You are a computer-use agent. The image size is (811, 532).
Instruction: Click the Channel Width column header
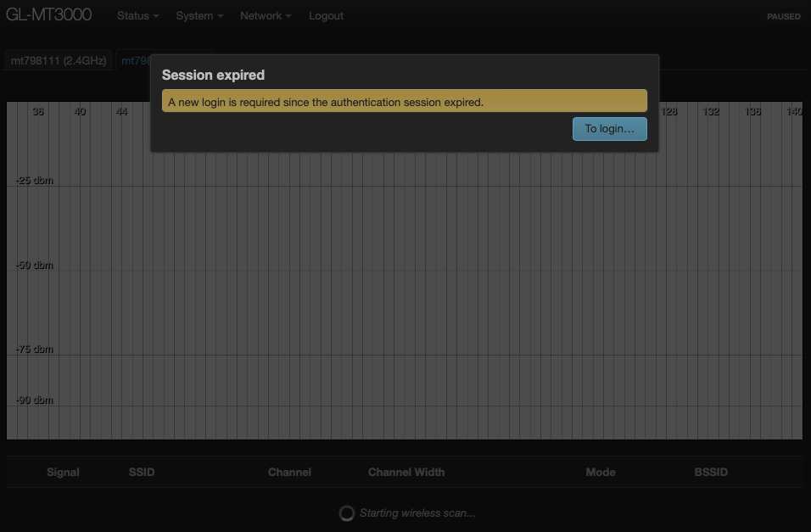(405, 472)
